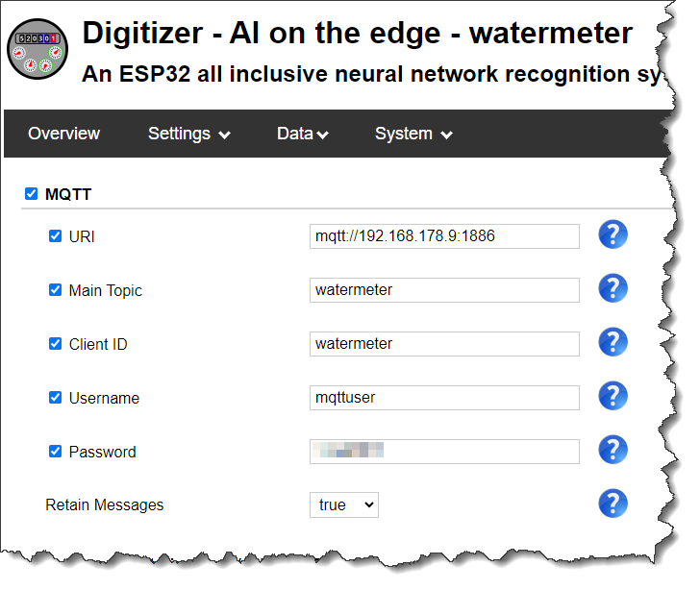Open help icon for URI field
The height and width of the screenshot is (590, 700).
(x=612, y=234)
